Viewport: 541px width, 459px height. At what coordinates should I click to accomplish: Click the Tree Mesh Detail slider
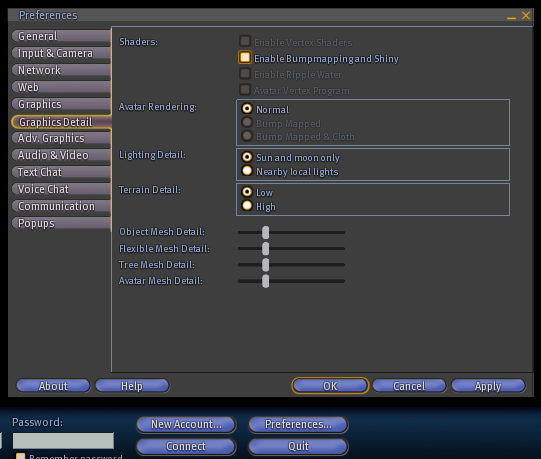(x=291, y=265)
